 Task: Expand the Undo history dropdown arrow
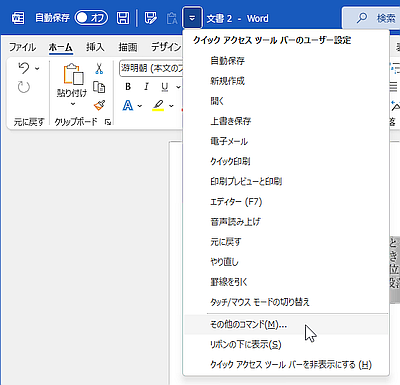pyautogui.click(x=37, y=69)
